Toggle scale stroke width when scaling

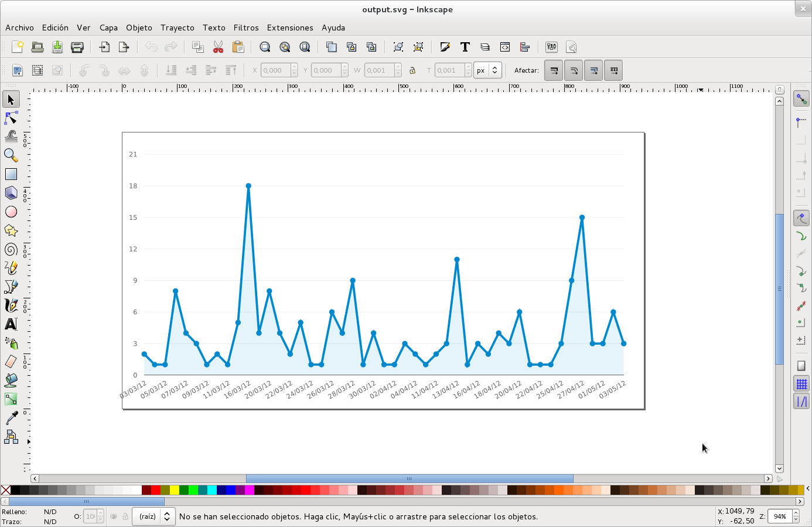click(x=554, y=70)
